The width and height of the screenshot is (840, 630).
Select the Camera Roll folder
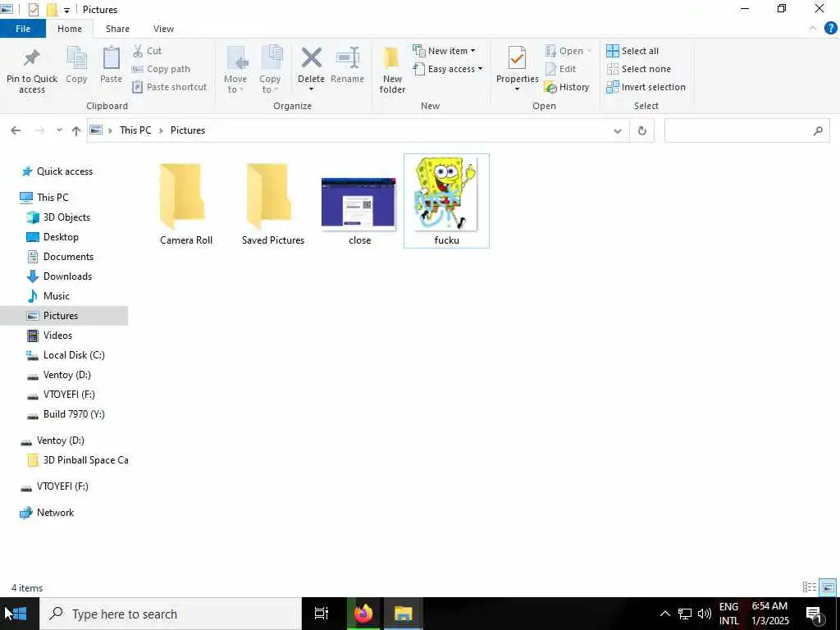click(x=186, y=203)
